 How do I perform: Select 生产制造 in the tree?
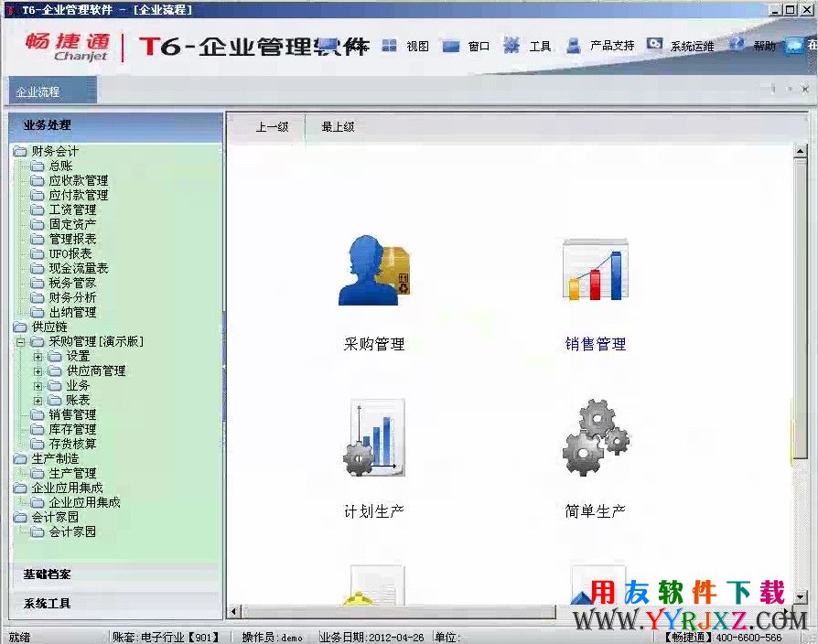[x=55, y=458]
